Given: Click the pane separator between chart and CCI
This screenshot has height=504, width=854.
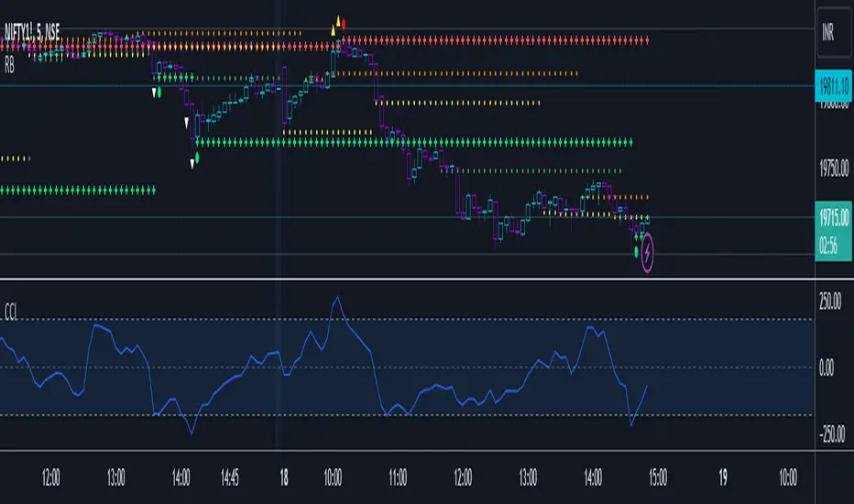Looking at the screenshot, I should pyautogui.click(x=408, y=279).
